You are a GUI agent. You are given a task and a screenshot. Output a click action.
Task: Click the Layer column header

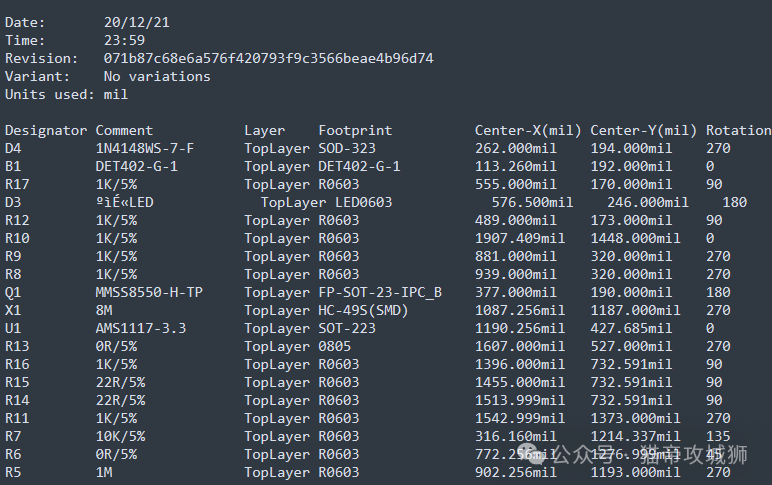tap(264, 130)
